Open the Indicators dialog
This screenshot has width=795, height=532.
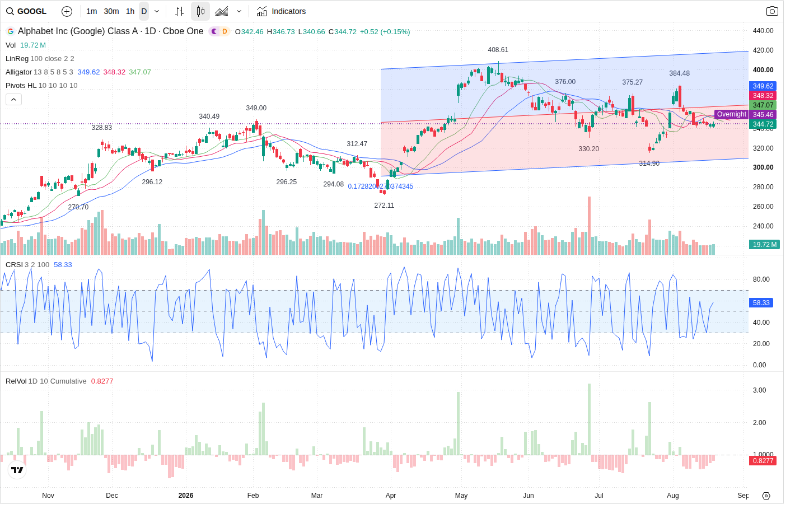pyautogui.click(x=281, y=11)
